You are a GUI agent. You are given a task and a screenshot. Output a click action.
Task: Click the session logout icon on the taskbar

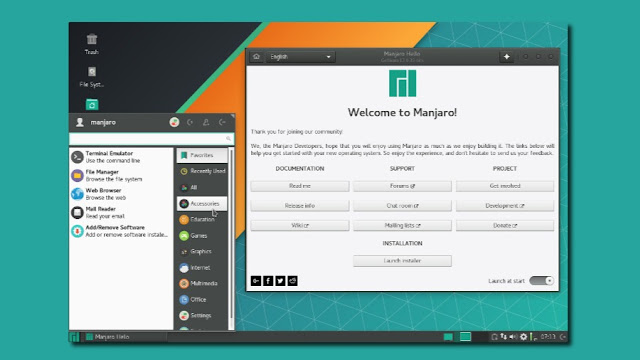pos(563,337)
